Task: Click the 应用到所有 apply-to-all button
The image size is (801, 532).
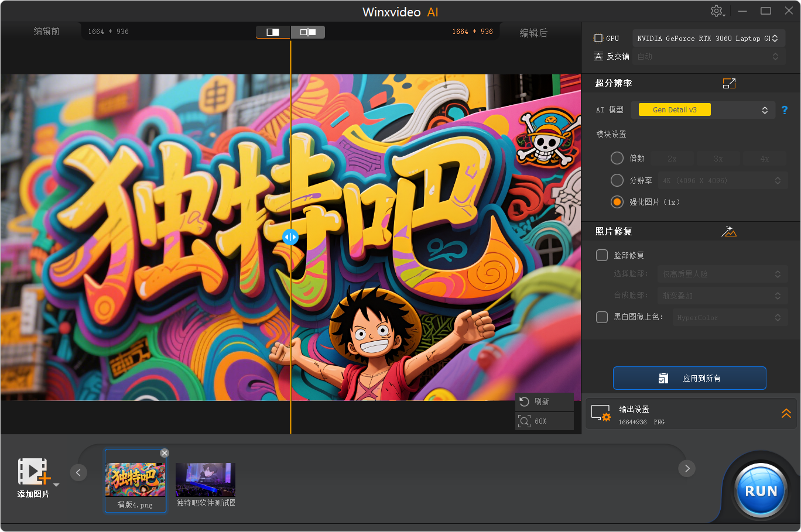Action: 689,378
